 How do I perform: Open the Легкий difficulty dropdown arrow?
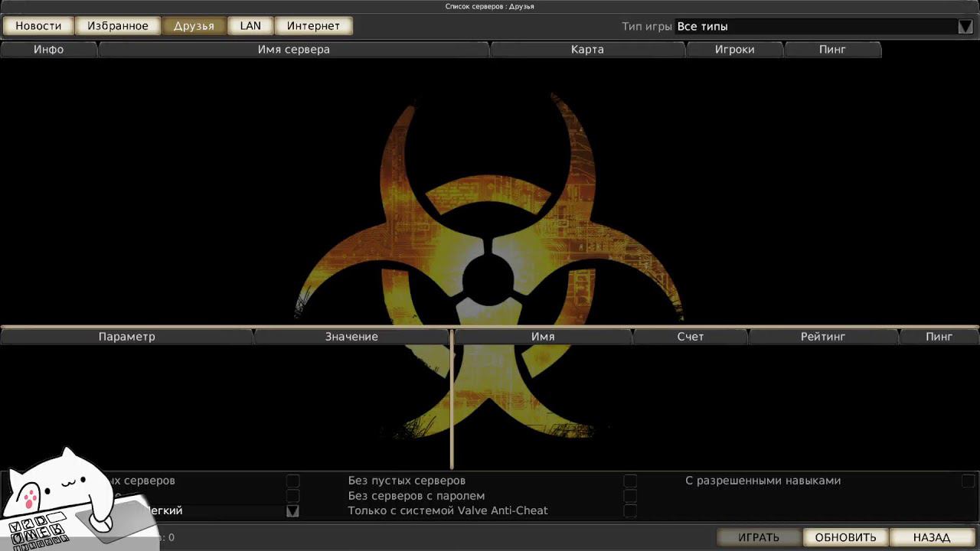292,511
